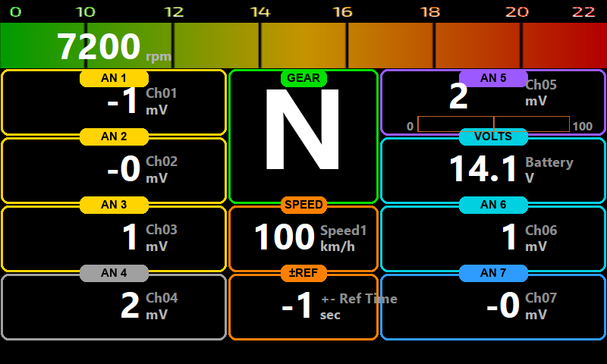Click the RPM scale number 22

click(x=583, y=12)
